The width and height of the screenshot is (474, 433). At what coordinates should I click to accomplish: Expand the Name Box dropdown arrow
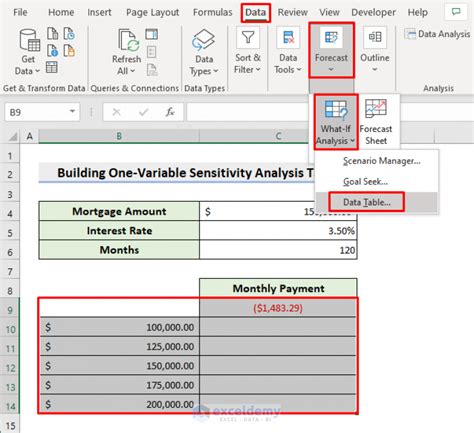click(x=72, y=112)
